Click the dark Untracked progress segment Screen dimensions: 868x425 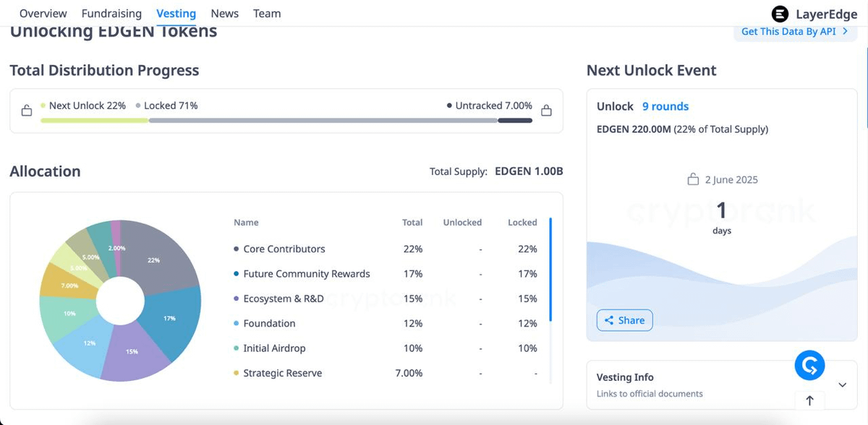pos(515,120)
